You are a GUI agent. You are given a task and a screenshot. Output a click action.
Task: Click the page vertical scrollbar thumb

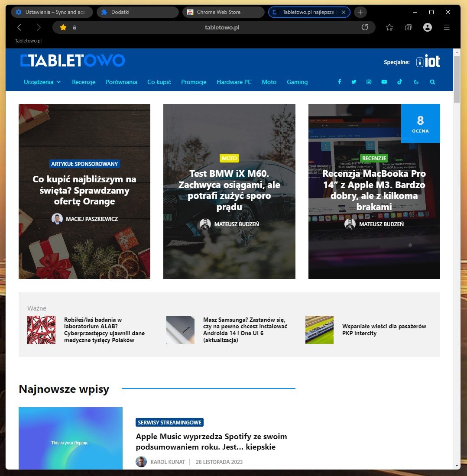(x=457, y=79)
